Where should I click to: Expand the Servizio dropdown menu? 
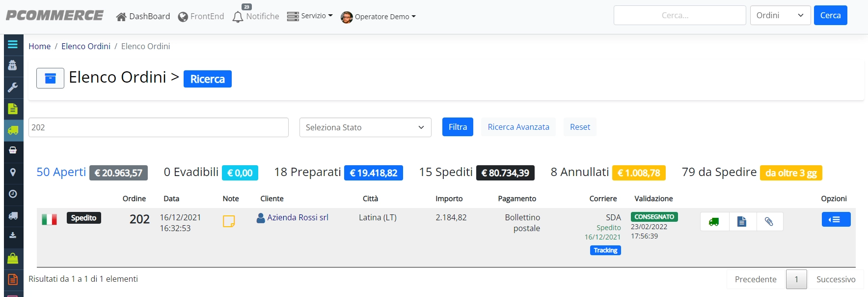[x=310, y=16]
